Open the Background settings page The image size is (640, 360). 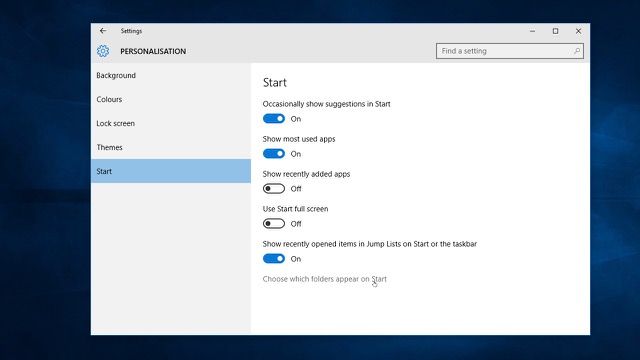pyautogui.click(x=171, y=76)
